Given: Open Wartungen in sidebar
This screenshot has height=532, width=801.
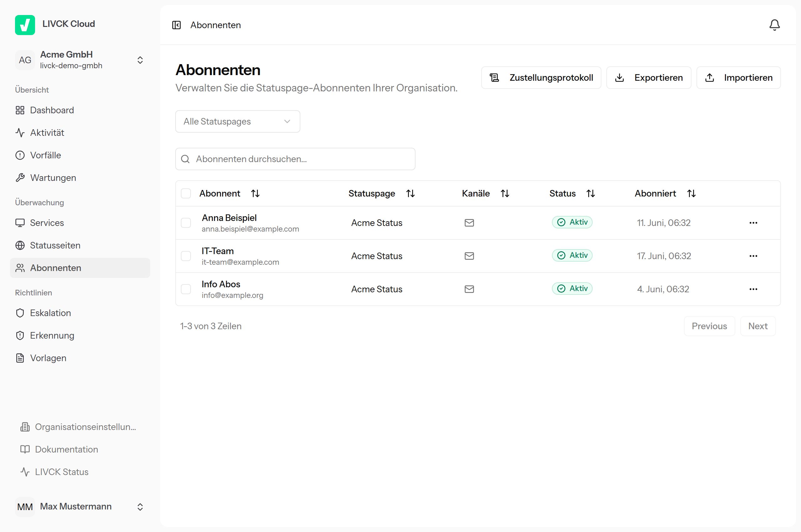Looking at the screenshot, I should 80,178.
